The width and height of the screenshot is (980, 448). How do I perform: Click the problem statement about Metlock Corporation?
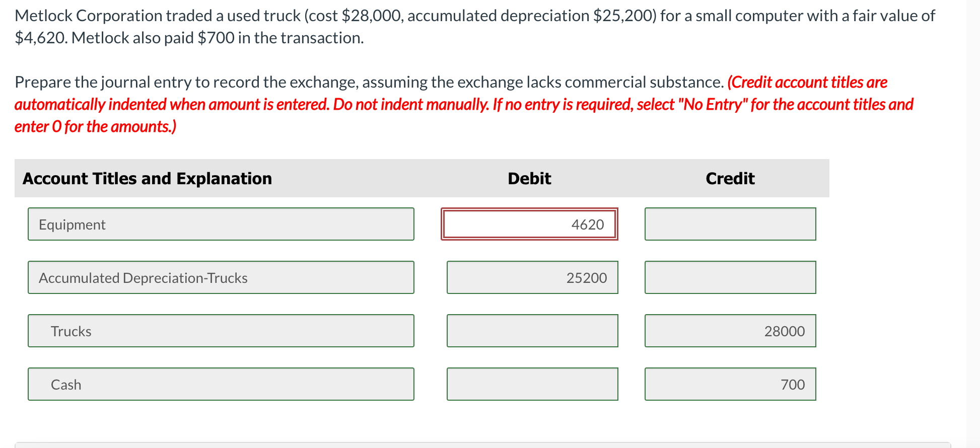(x=453, y=26)
